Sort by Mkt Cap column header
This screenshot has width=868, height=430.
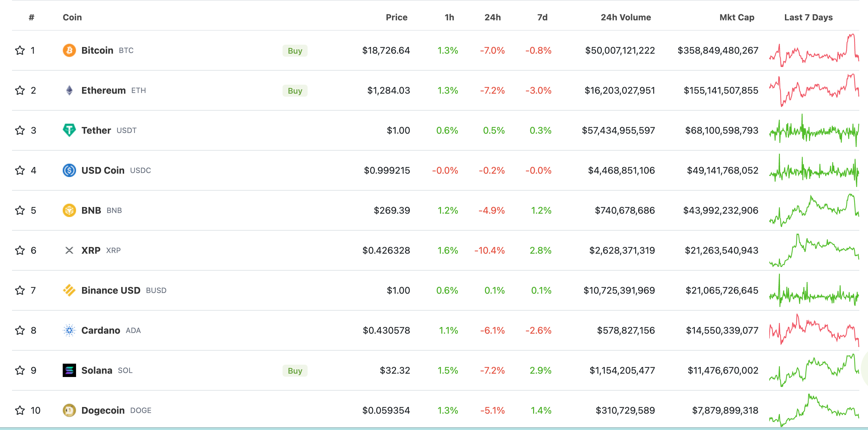click(737, 18)
